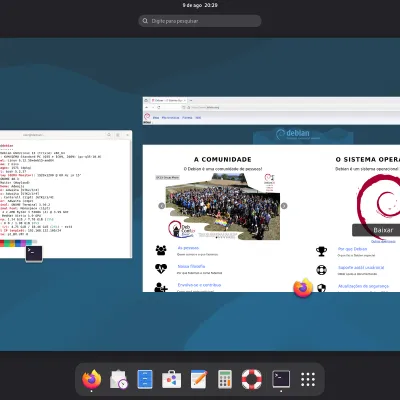
Task: Open the clock showing 9 de ago
Action: 200,5
